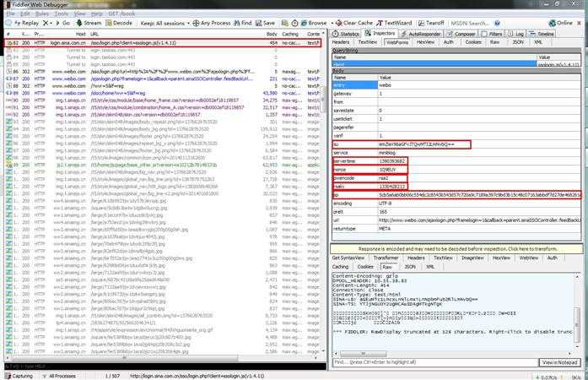Select the servertime row in body form
This screenshot has width=588, height=380.
(456, 161)
